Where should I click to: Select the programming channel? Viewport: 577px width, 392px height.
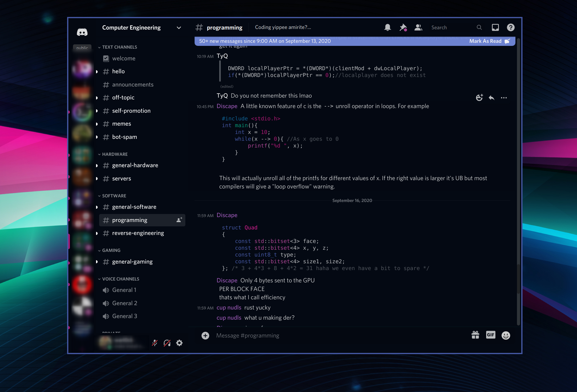[x=142, y=220]
